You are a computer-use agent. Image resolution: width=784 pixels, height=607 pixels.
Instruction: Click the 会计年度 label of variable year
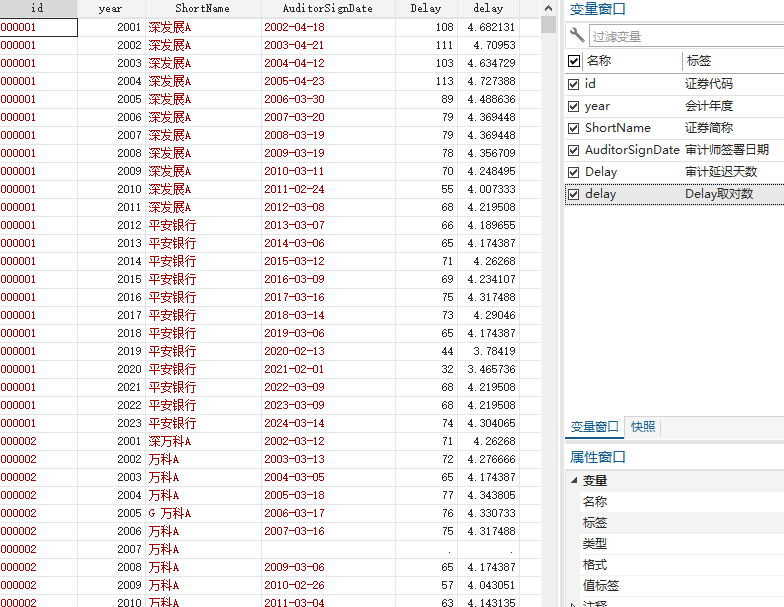coord(708,106)
